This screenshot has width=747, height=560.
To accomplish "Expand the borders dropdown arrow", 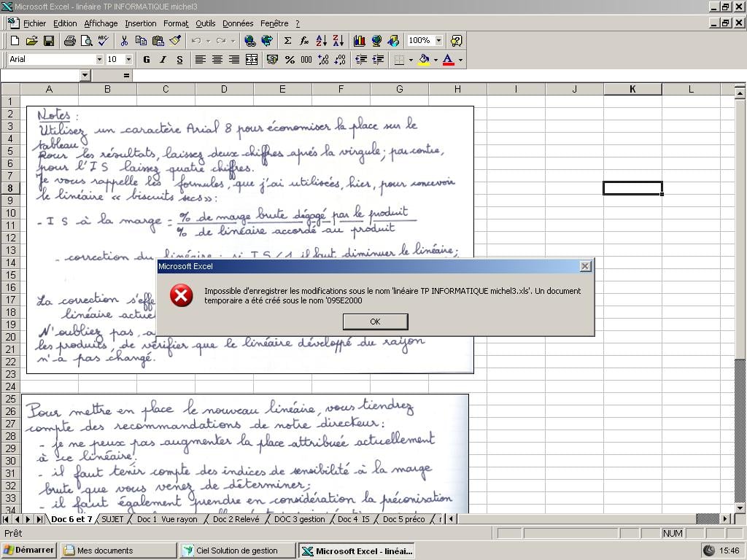I will click(x=411, y=60).
